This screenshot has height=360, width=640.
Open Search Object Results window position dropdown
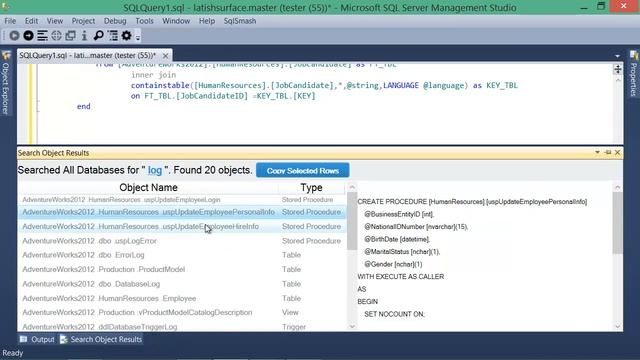597,153
